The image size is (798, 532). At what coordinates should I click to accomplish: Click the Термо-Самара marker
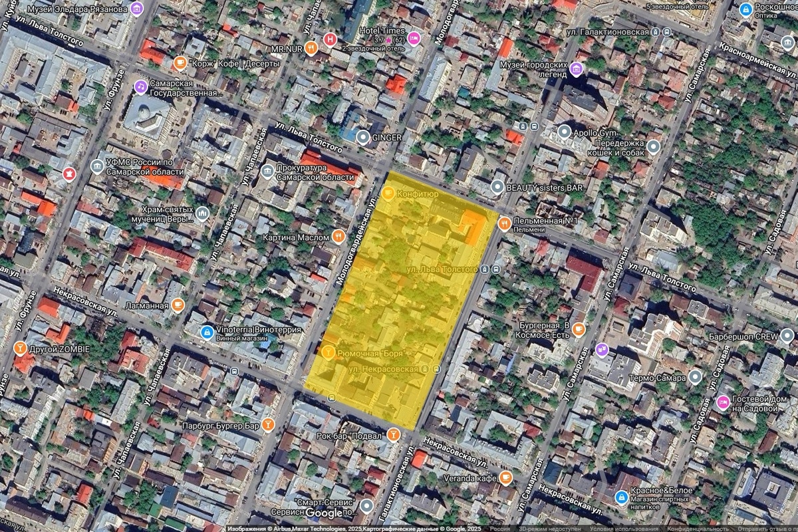[x=695, y=377]
